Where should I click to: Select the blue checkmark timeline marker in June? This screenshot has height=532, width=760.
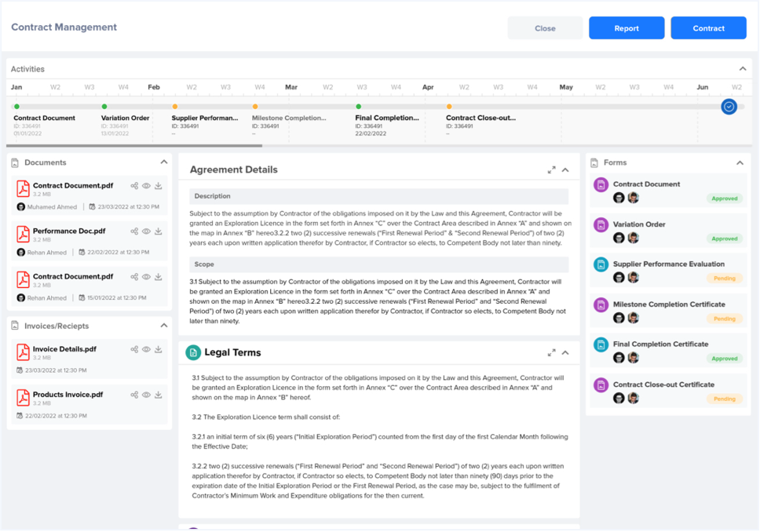pos(729,106)
